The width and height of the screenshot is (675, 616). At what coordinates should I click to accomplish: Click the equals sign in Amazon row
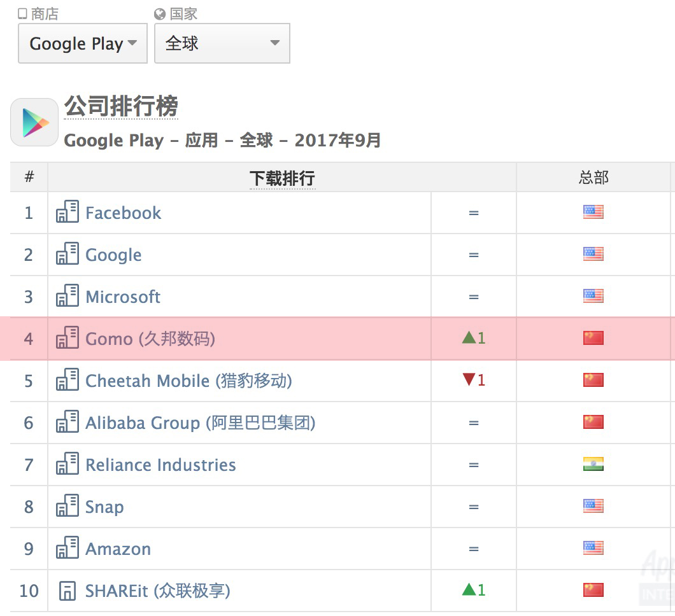pyautogui.click(x=474, y=549)
